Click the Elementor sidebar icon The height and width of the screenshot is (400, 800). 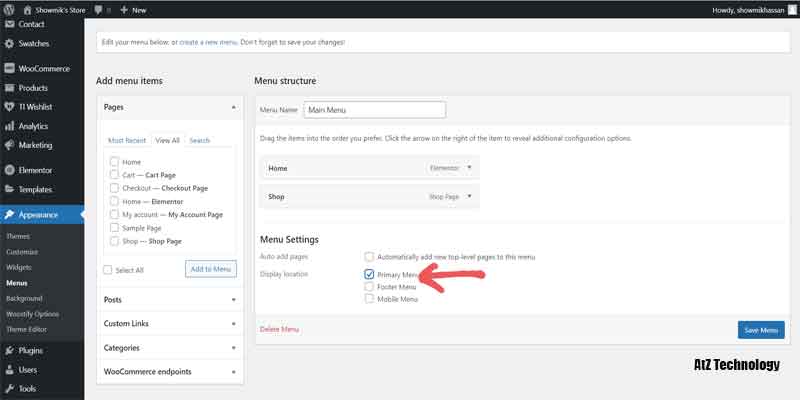pyautogui.click(x=9, y=171)
